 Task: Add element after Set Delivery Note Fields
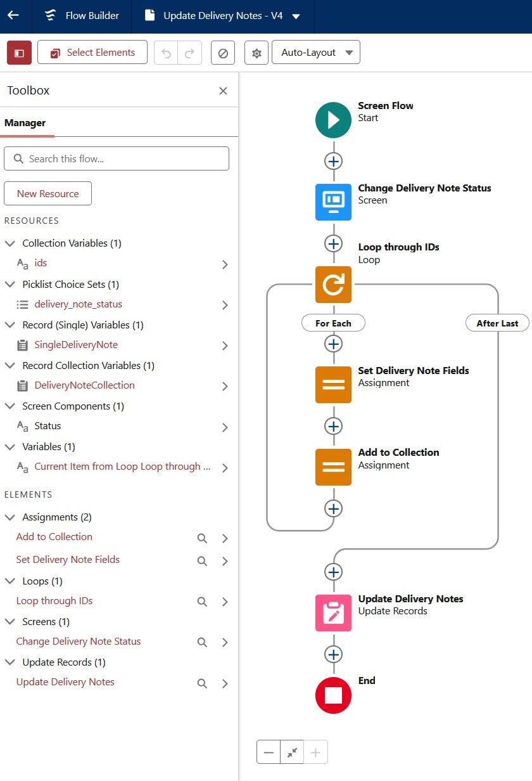333,426
